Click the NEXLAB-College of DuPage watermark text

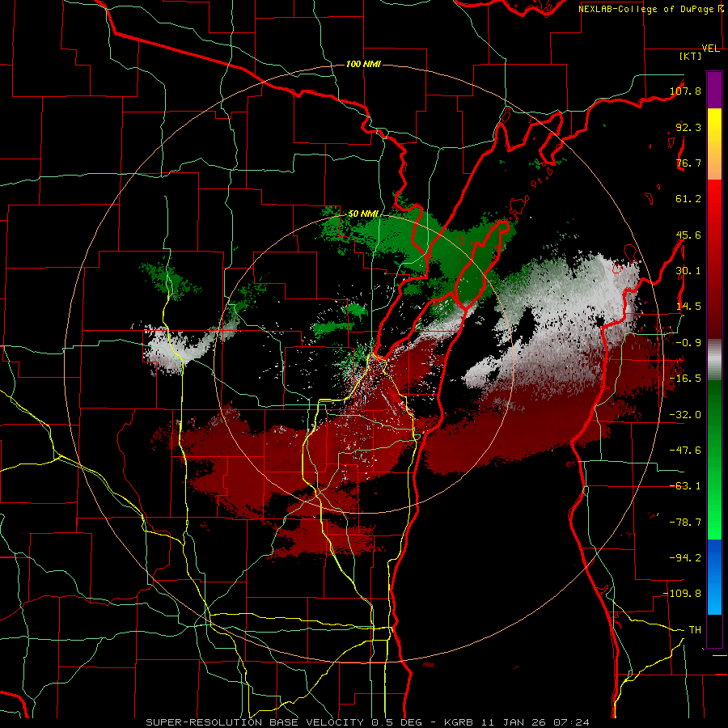click(x=651, y=9)
